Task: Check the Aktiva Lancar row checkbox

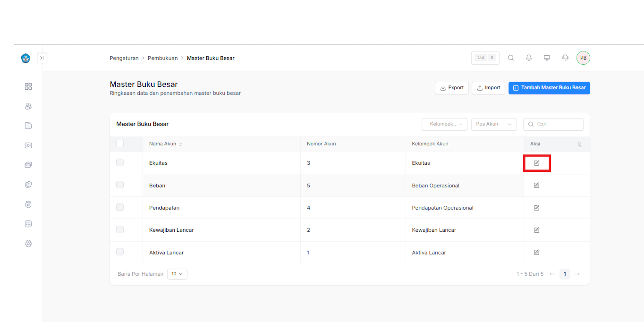Action: tap(120, 252)
